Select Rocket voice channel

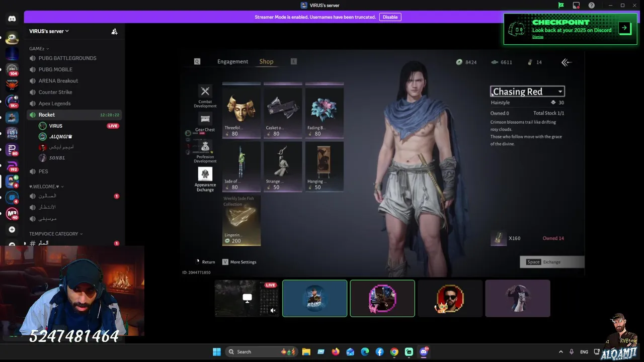(74, 115)
